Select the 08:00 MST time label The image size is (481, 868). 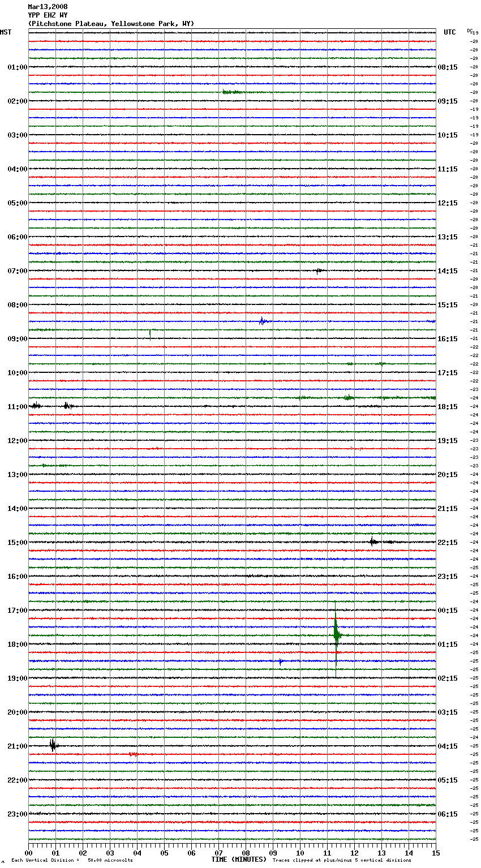pos(18,305)
